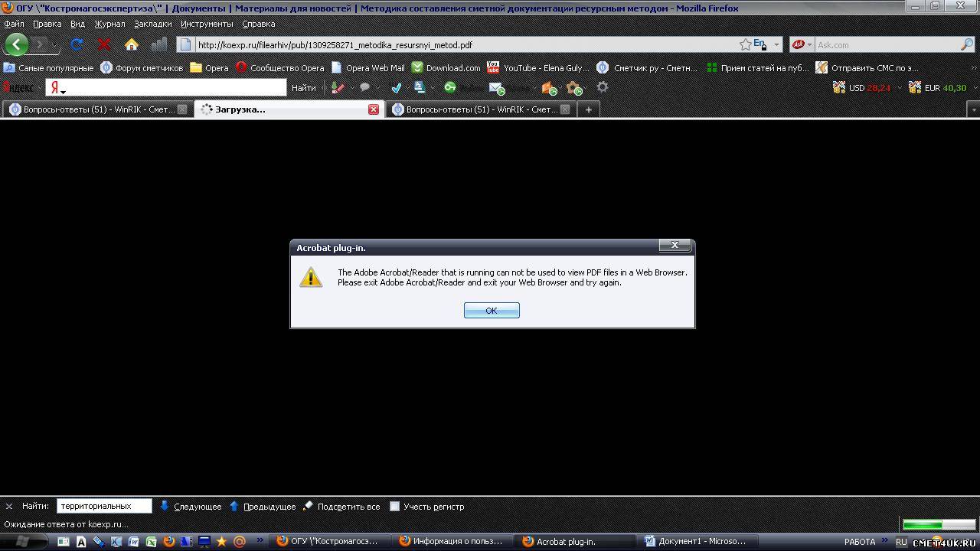Image resolution: width=980 pixels, height=551 pixels.
Task: Expand the quick launch overflow chevron
Action: (x=260, y=540)
